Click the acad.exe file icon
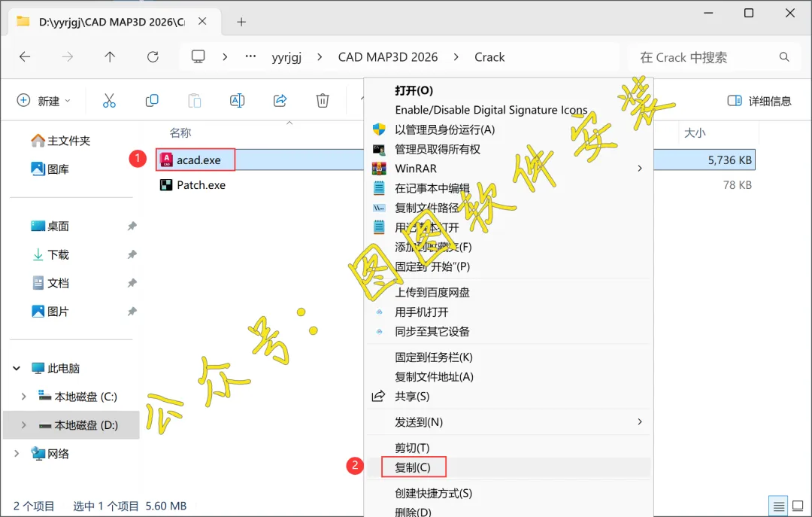The image size is (812, 517). (166, 160)
